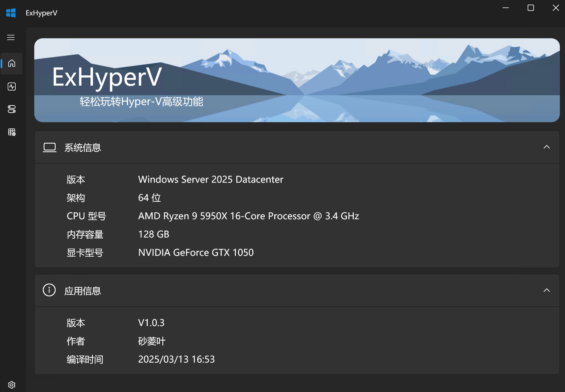Click the display icon beside 系统信息

(49, 147)
